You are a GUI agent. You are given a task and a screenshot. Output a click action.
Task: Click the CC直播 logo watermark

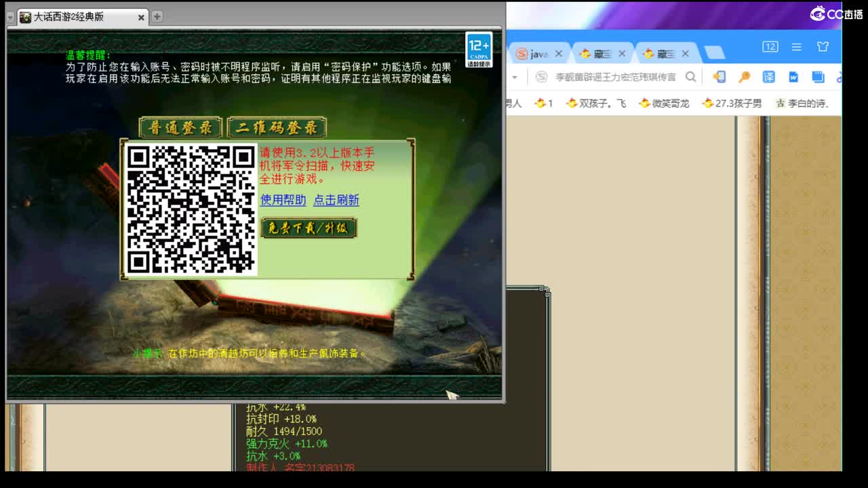[836, 14]
